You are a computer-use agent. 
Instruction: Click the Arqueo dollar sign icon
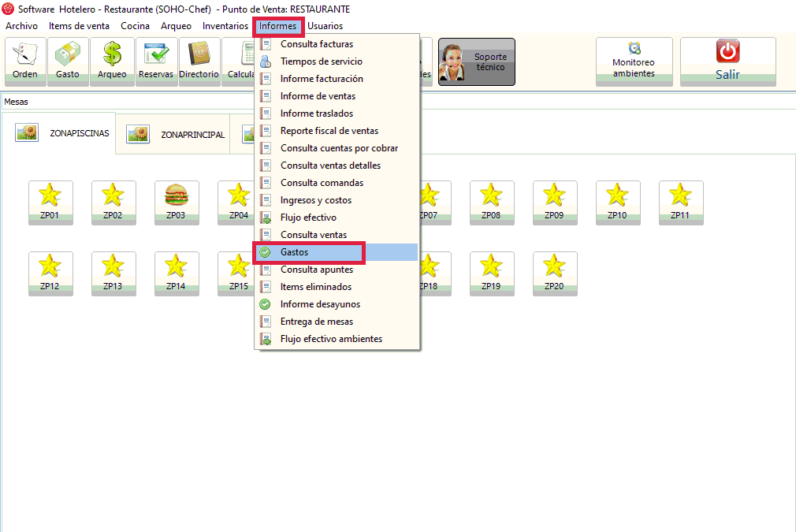point(111,61)
